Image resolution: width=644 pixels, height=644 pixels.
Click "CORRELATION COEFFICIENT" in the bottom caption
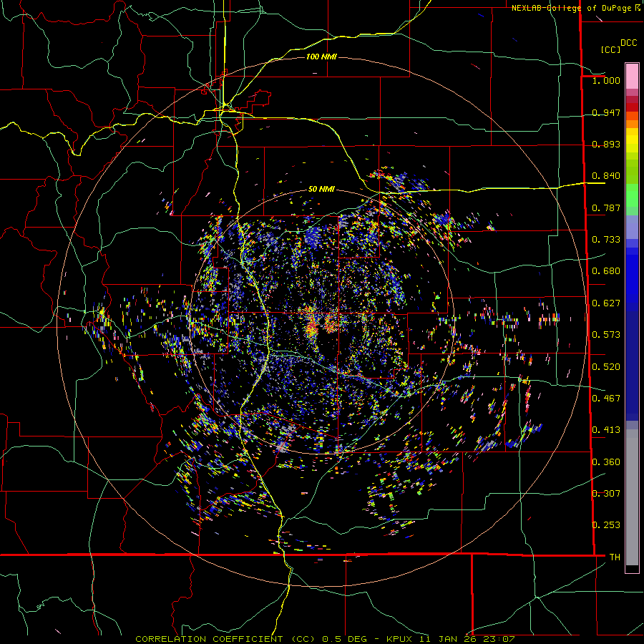point(209,639)
